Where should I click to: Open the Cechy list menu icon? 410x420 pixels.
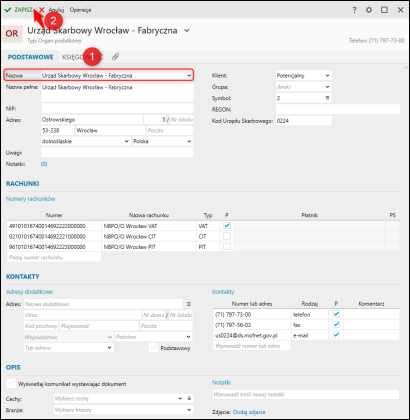(x=189, y=398)
